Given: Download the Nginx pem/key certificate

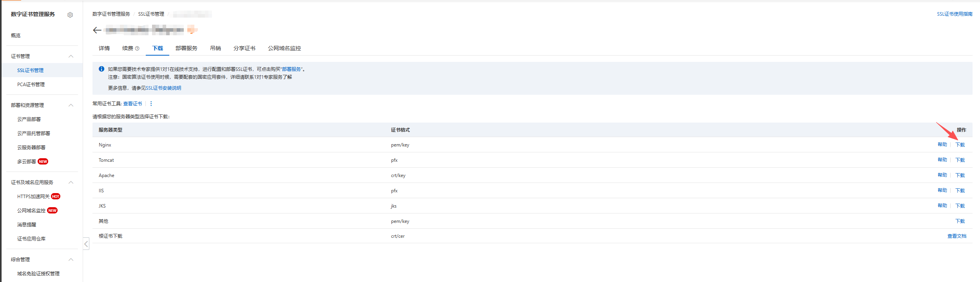Looking at the screenshot, I should (x=960, y=145).
